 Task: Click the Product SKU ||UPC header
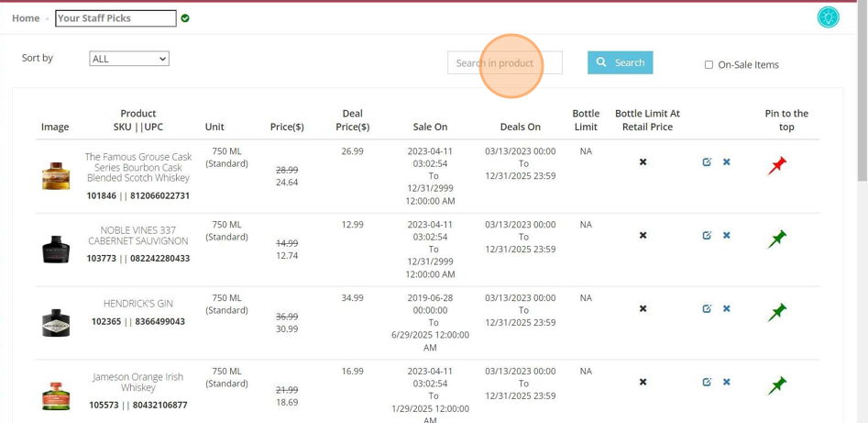coord(138,120)
